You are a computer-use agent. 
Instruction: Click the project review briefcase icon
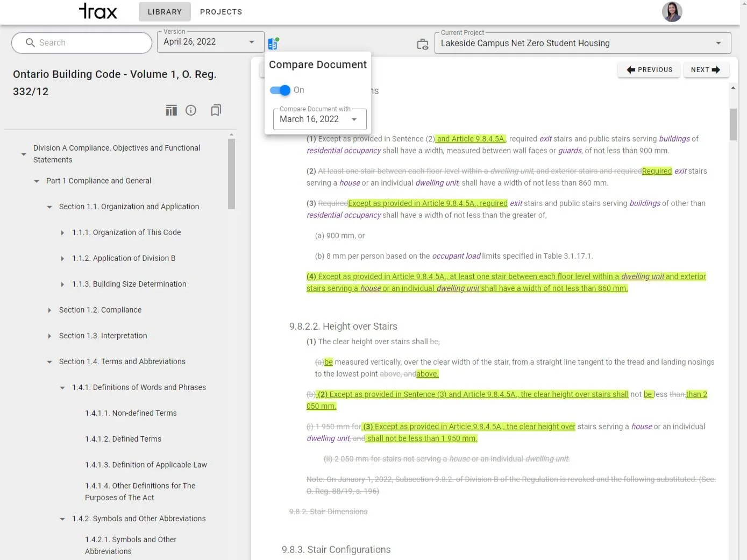423,45
